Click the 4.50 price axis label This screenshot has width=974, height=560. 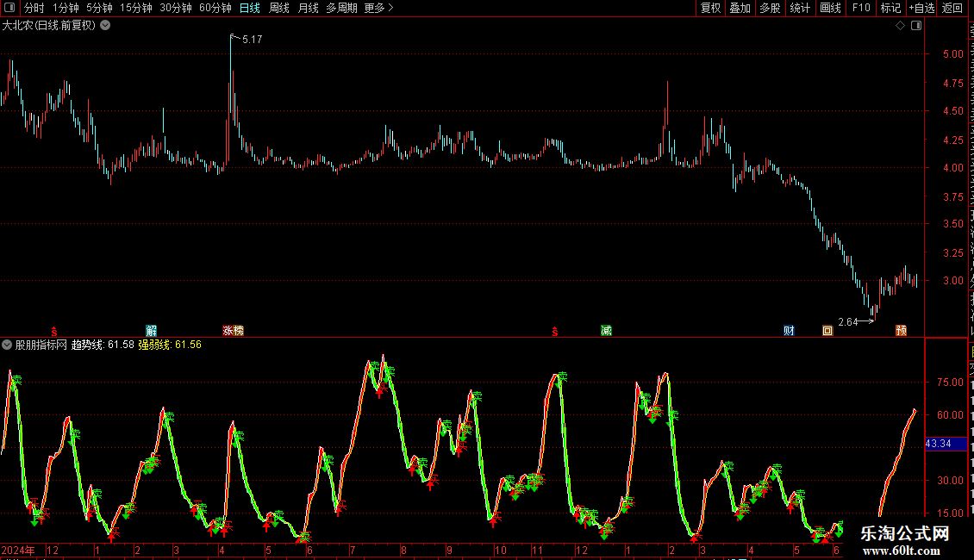[x=952, y=111]
